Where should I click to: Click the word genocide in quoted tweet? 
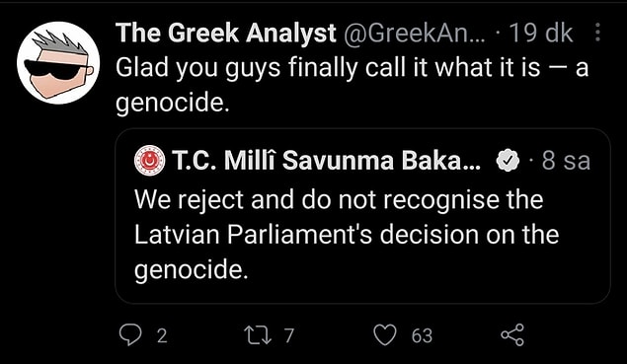[189, 270]
